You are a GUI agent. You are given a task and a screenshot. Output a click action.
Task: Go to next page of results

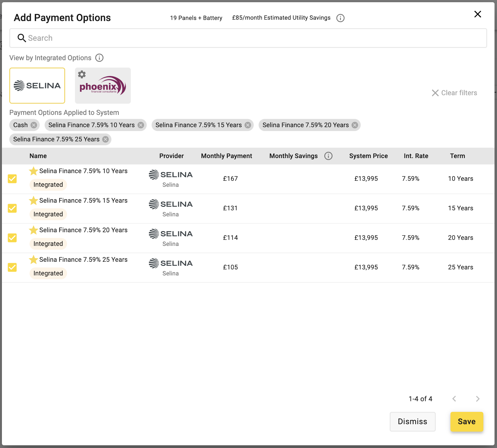tap(478, 399)
